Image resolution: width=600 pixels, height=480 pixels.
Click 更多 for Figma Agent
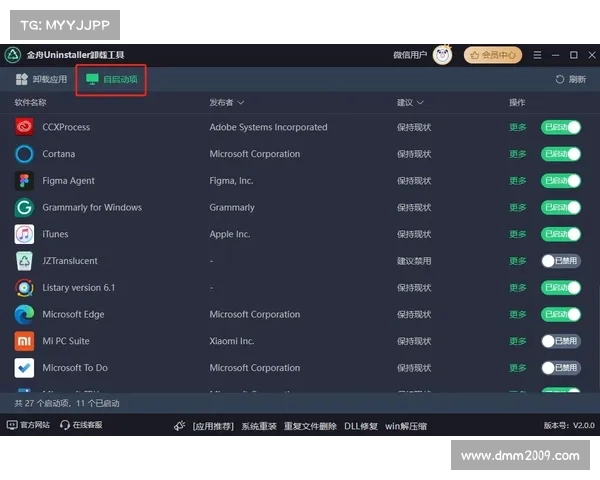517,181
